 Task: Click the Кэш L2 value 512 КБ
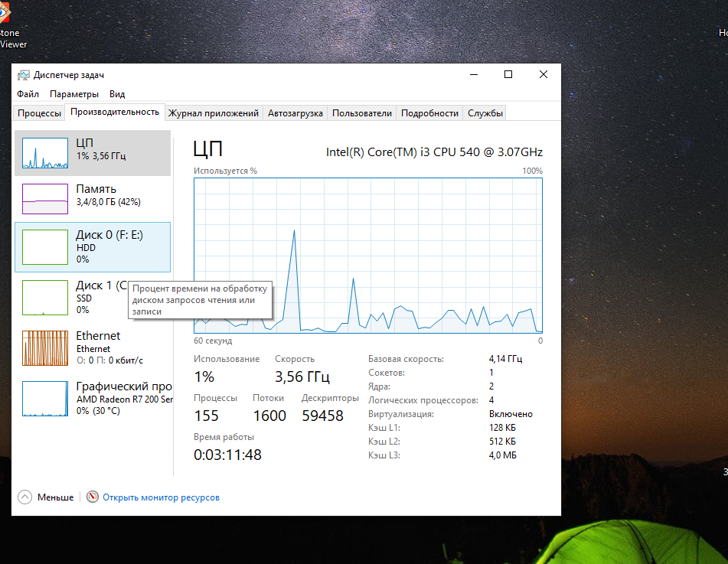tap(502, 442)
